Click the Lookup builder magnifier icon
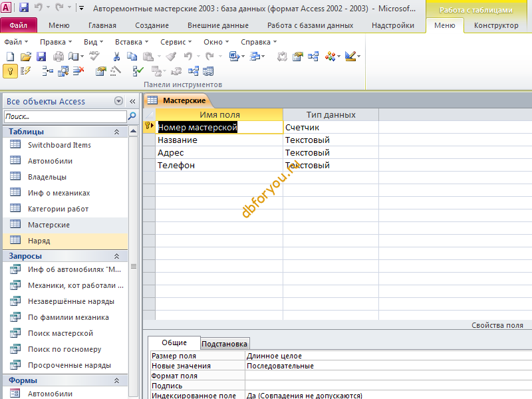 pos(63,71)
